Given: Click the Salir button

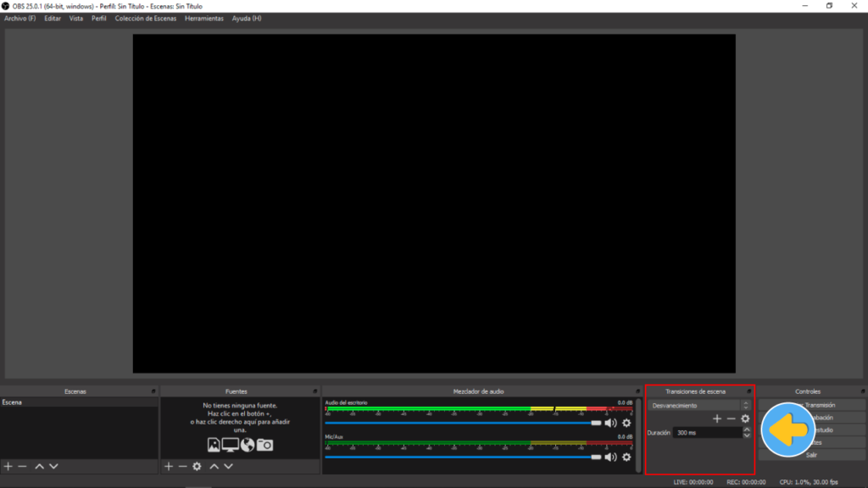Looking at the screenshot, I should pyautogui.click(x=811, y=455).
